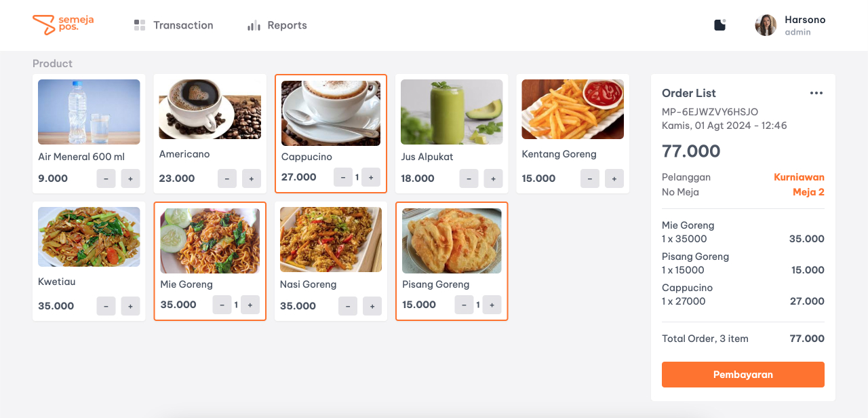Remove one Pisang Goreng with minus
The width and height of the screenshot is (868, 418).
click(x=464, y=305)
